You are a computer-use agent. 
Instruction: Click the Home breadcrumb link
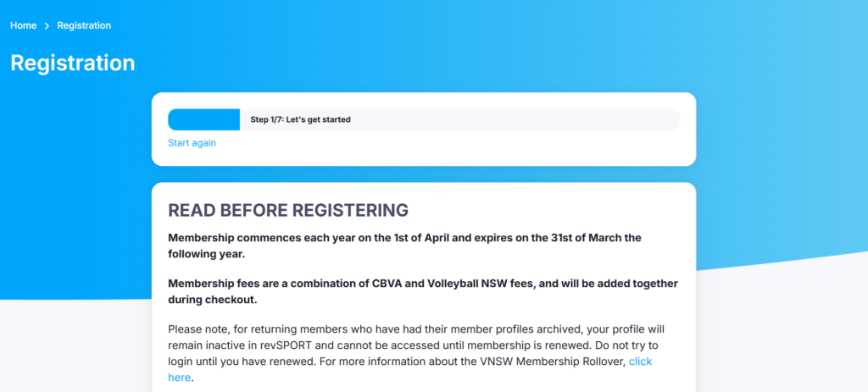click(23, 25)
